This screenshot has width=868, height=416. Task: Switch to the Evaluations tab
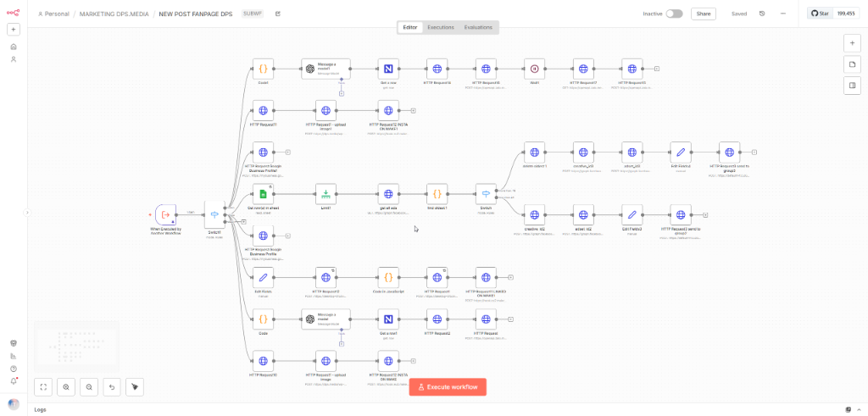[x=478, y=27]
